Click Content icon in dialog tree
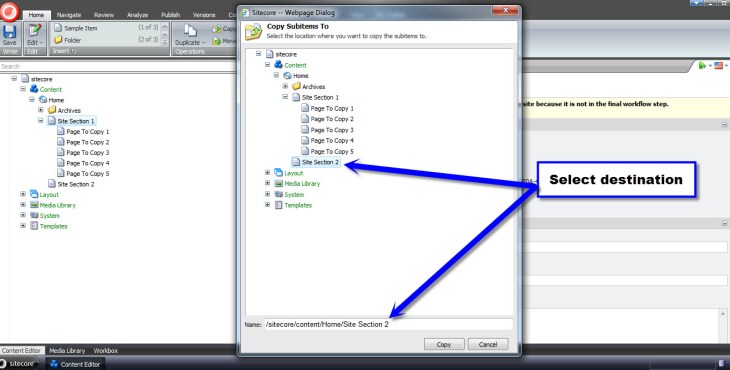 (278, 65)
